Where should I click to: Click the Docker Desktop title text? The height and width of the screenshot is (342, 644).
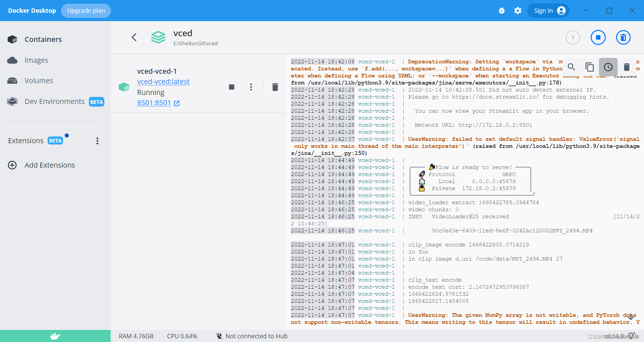point(32,11)
